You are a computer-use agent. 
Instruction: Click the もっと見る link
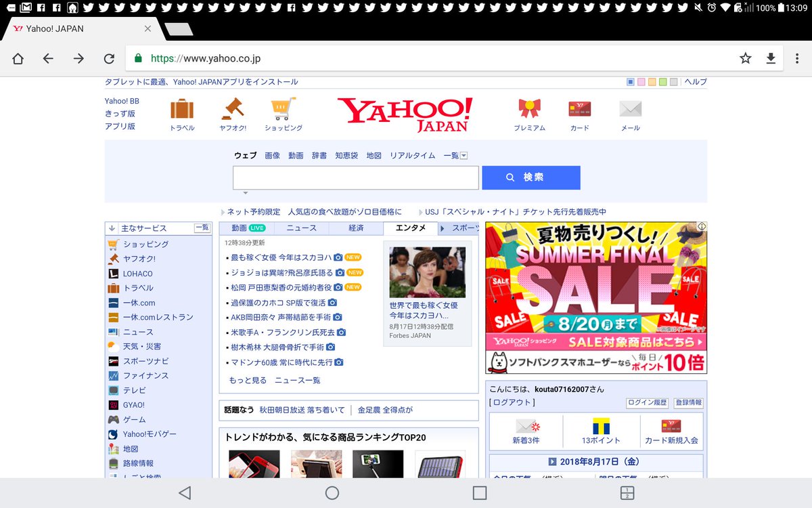click(x=248, y=381)
